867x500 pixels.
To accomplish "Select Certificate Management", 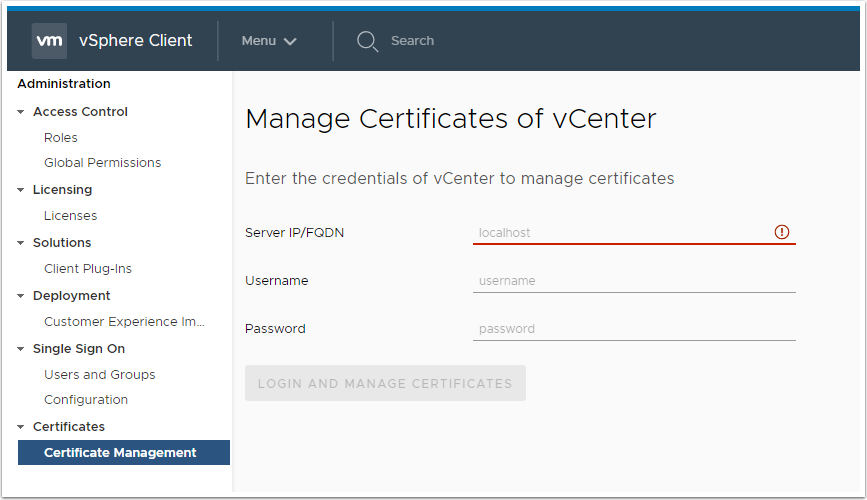I will click(124, 452).
